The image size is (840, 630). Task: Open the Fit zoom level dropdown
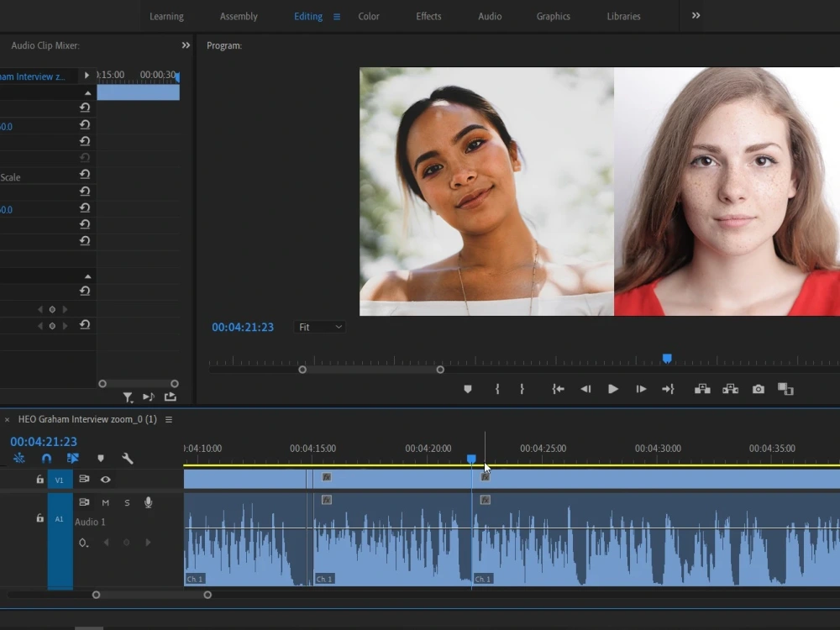point(319,327)
